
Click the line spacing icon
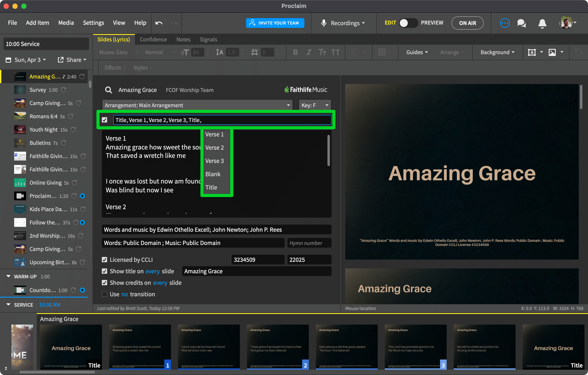coord(220,52)
